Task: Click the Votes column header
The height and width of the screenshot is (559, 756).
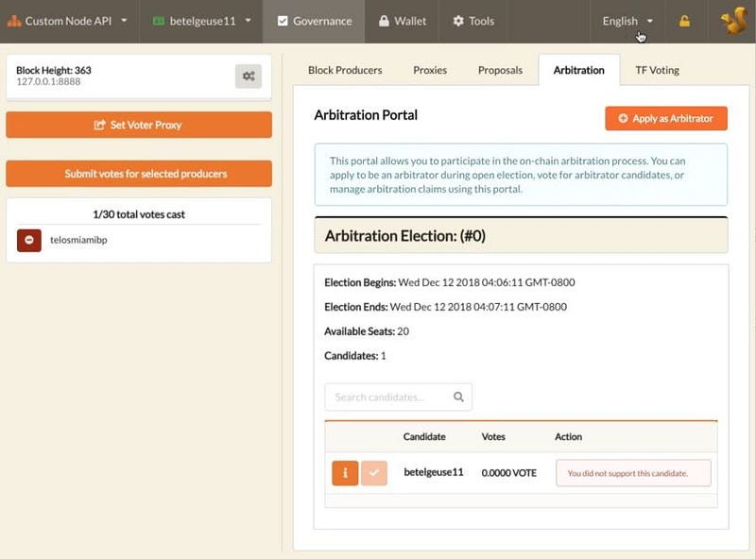Action: point(493,436)
